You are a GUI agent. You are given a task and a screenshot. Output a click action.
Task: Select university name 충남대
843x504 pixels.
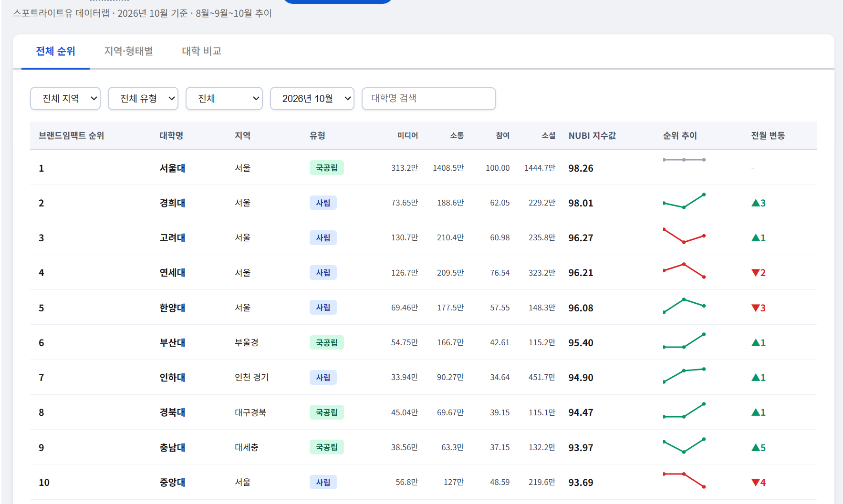(172, 448)
